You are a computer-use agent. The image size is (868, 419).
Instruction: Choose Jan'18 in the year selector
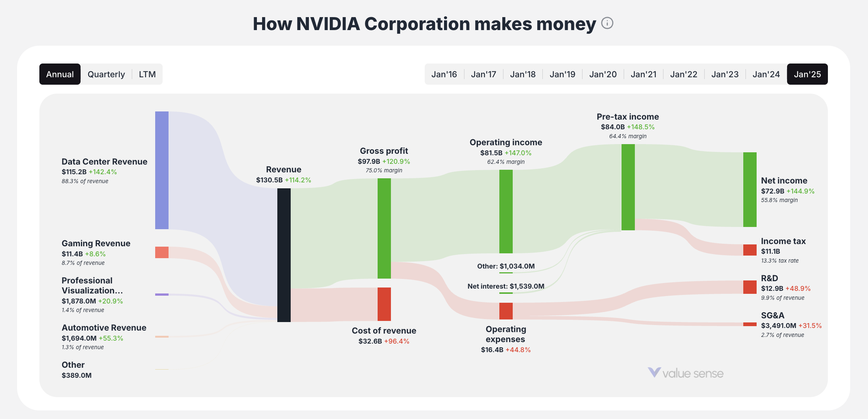522,74
